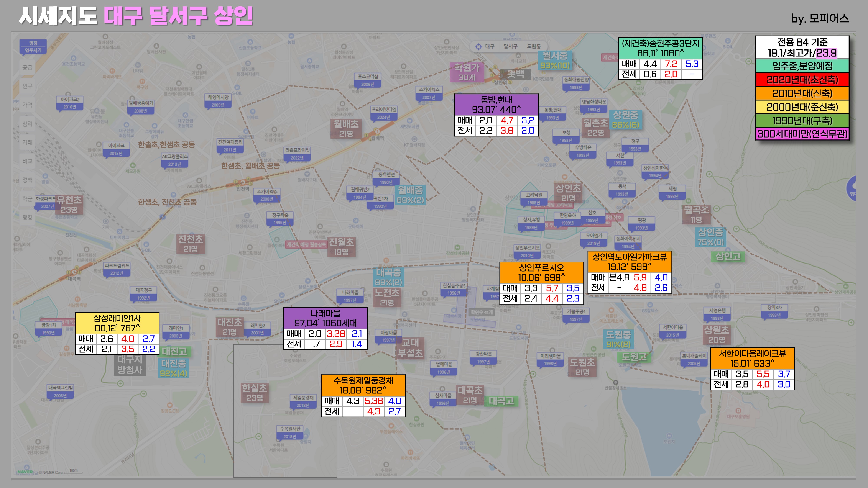The width and height of the screenshot is (868, 488).
Task: Click the 수목원제일풍경채 price table header
Action: [363, 385]
